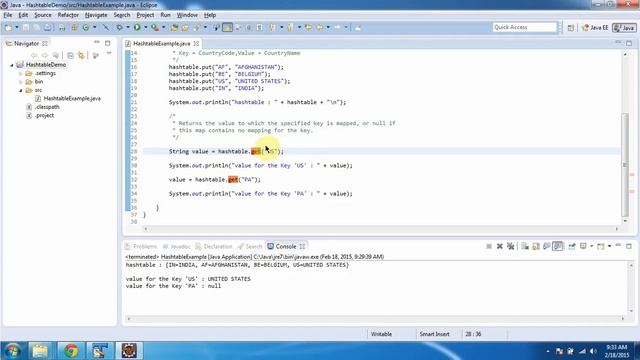Click the New Java Class green circle icon
Screen dimensions: 640x360
86,27
